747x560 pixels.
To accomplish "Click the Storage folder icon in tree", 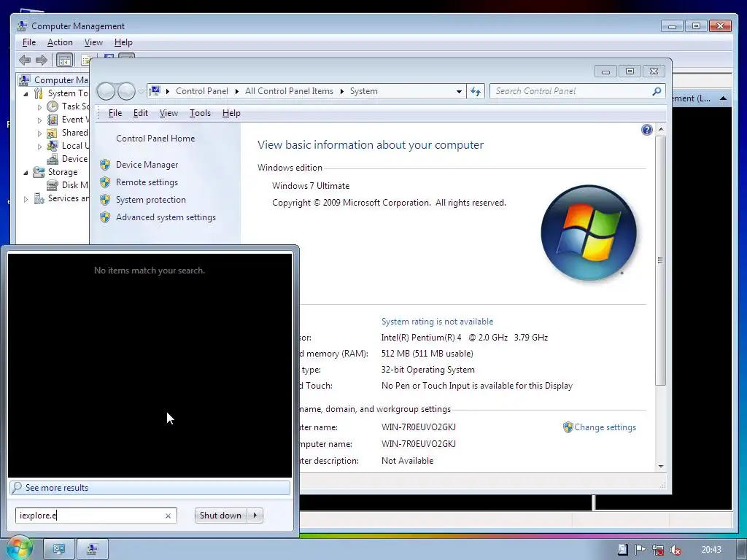I will tap(39, 172).
